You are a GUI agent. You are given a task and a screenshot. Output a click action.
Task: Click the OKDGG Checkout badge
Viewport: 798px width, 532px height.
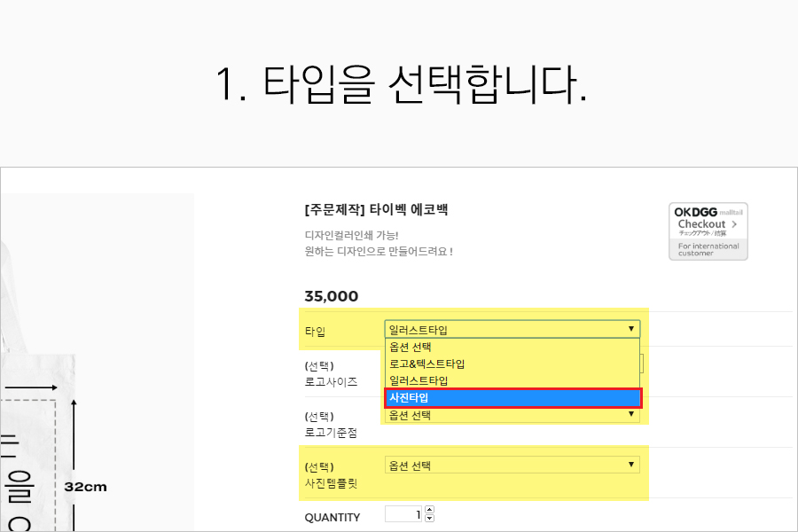[x=708, y=231]
